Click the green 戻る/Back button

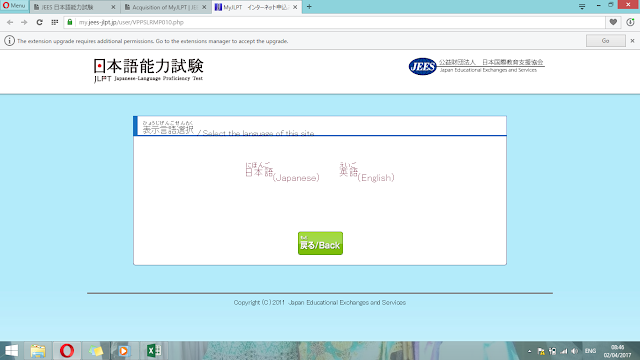pyautogui.click(x=320, y=243)
